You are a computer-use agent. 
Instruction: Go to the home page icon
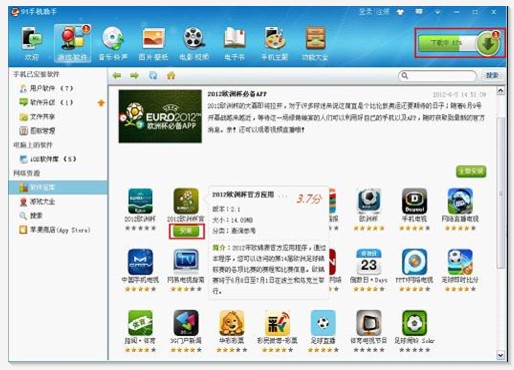(171, 76)
